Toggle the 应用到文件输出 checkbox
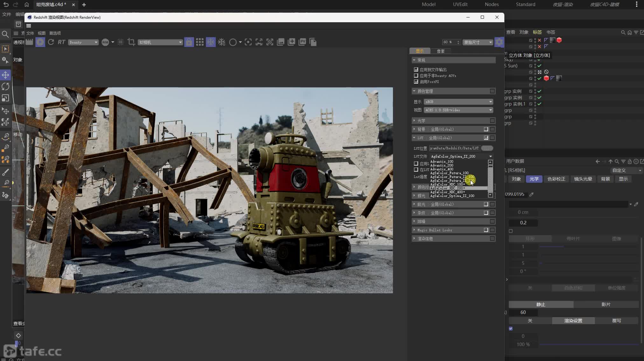Screen dimensions: 644x361 click(x=416, y=69)
